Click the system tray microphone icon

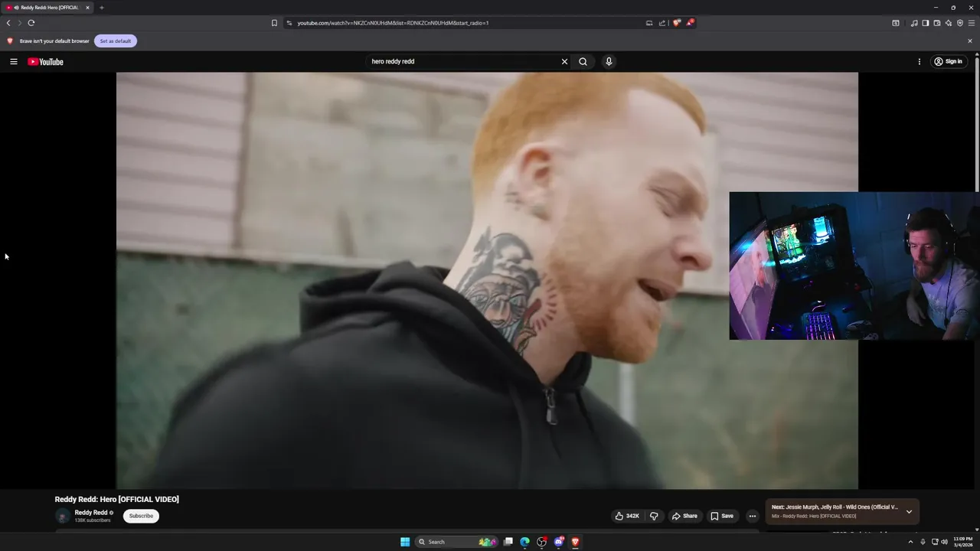[x=923, y=542]
